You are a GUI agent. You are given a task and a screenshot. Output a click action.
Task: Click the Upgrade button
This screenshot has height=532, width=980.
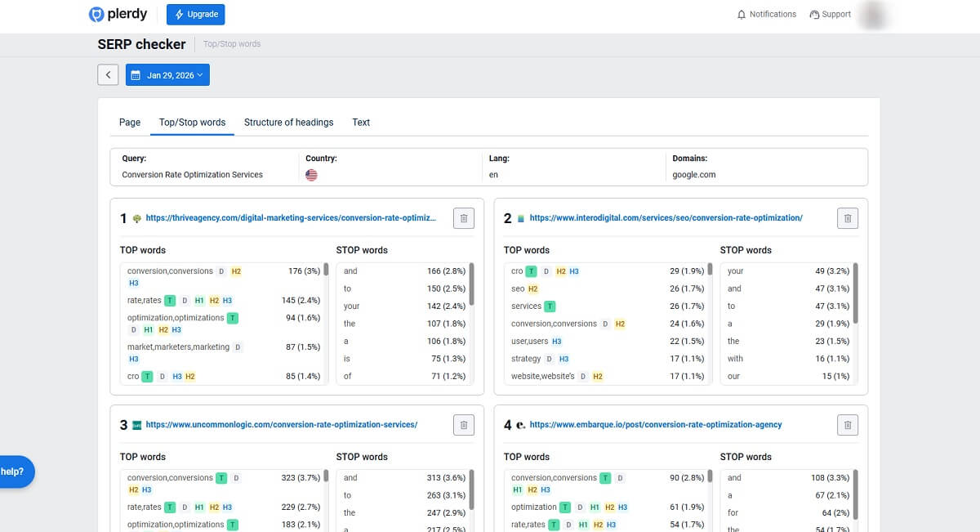coord(196,15)
